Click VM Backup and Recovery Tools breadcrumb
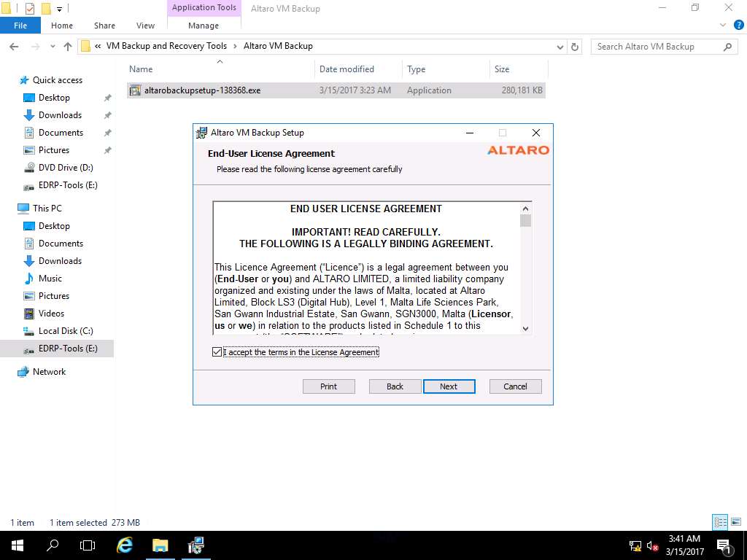The image size is (747, 560). tap(166, 46)
